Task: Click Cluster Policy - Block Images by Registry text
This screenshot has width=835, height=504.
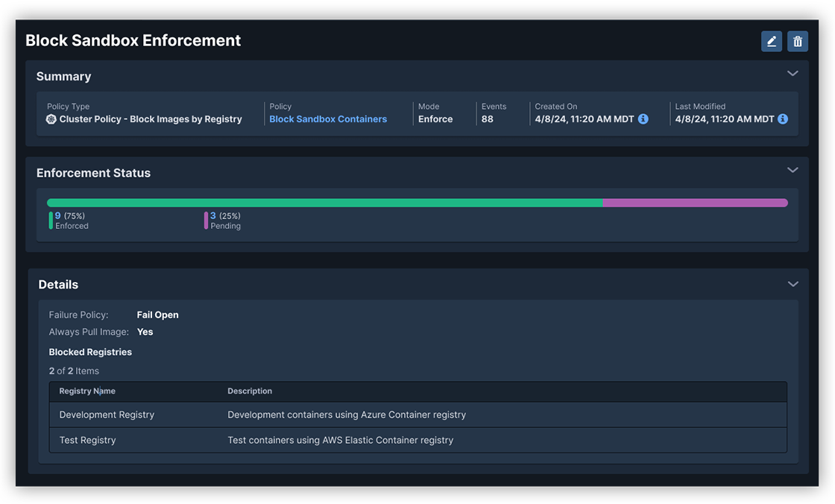Action: [x=151, y=119]
